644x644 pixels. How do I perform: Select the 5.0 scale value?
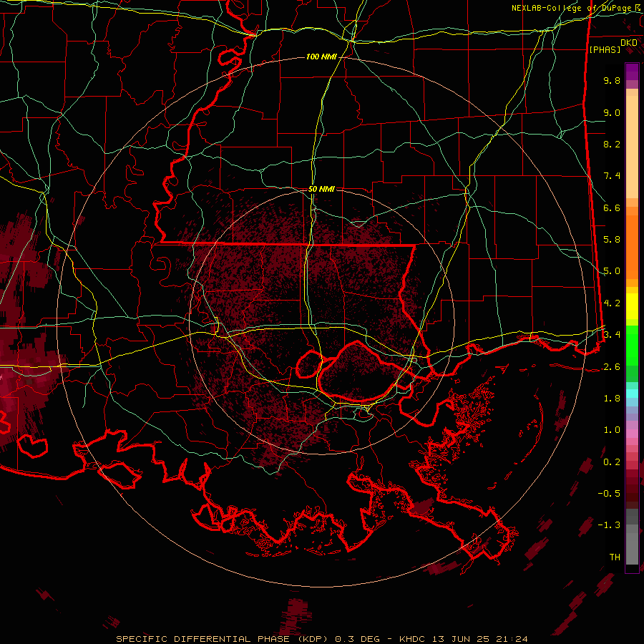(612, 271)
